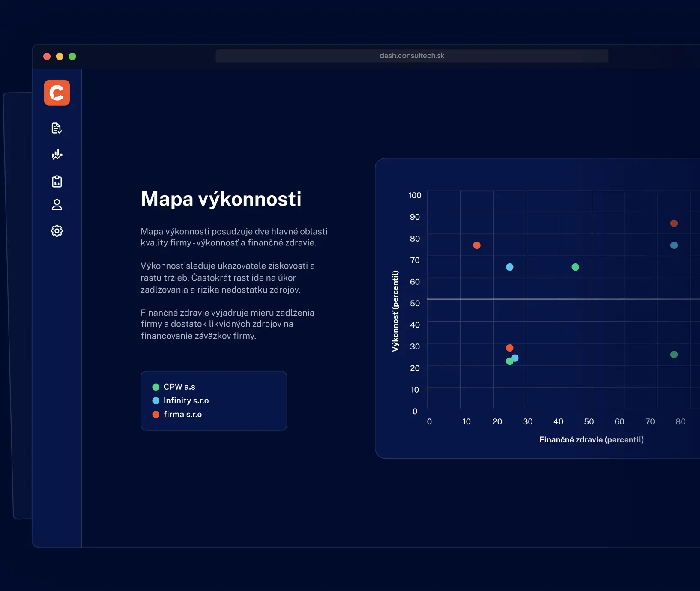Image resolution: width=700 pixels, height=591 pixels.
Task: Click the red close window button
Action: tap(47, 56)
